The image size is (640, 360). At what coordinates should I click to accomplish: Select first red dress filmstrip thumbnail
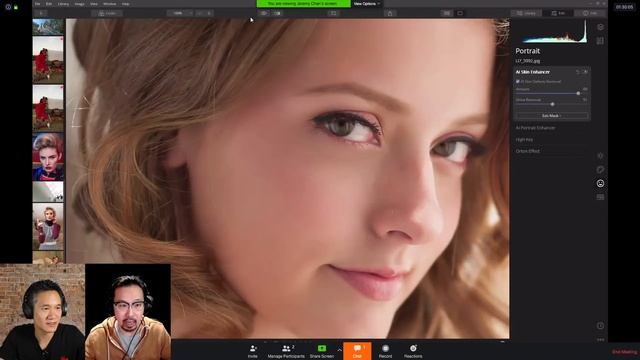pos(48,60)
